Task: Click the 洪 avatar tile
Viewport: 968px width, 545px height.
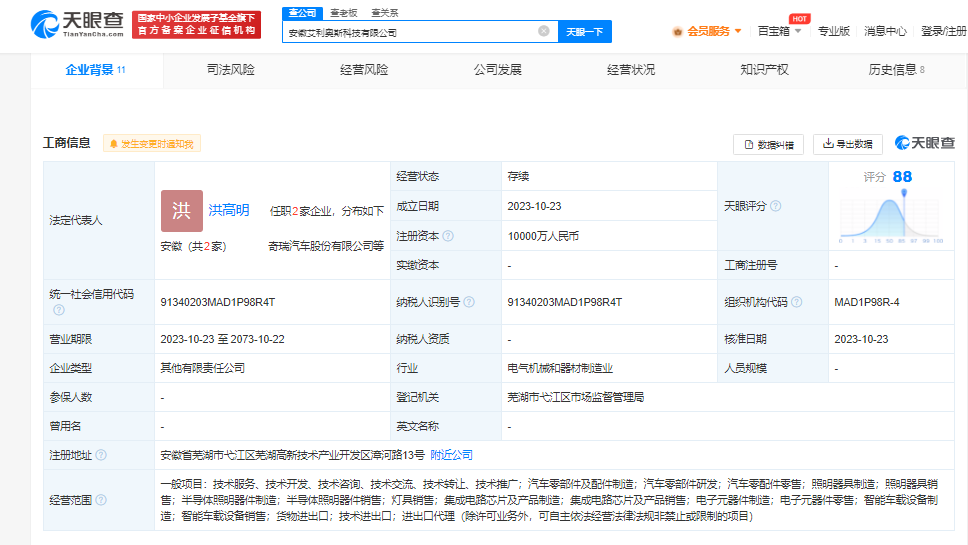Action: 182,210
